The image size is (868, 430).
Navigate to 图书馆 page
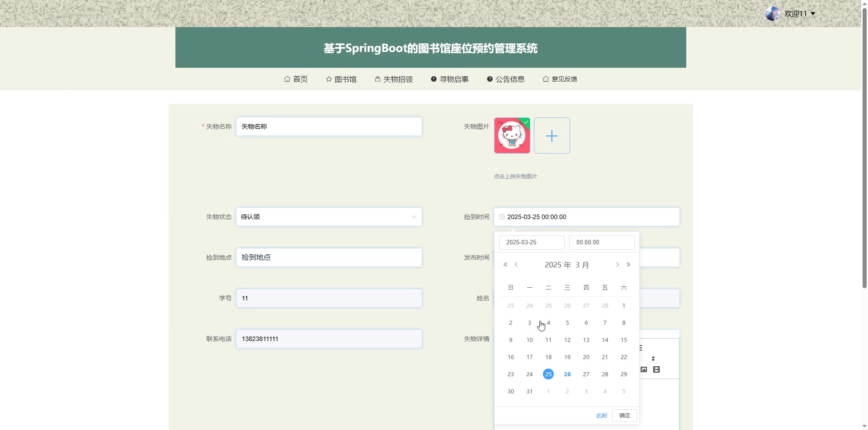(341, 79)
